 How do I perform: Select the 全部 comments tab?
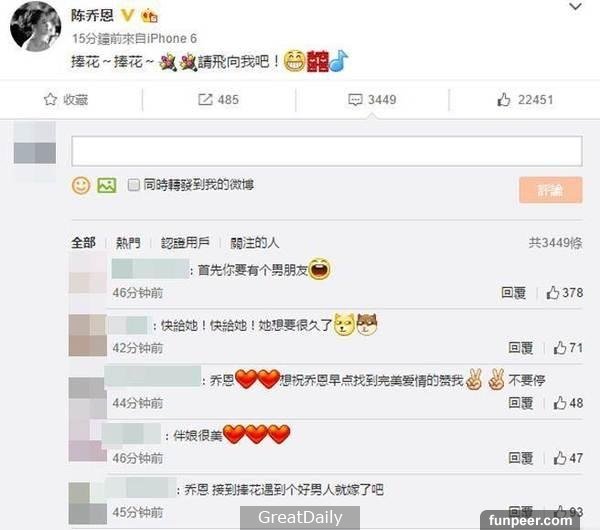(x=83, y=243)
